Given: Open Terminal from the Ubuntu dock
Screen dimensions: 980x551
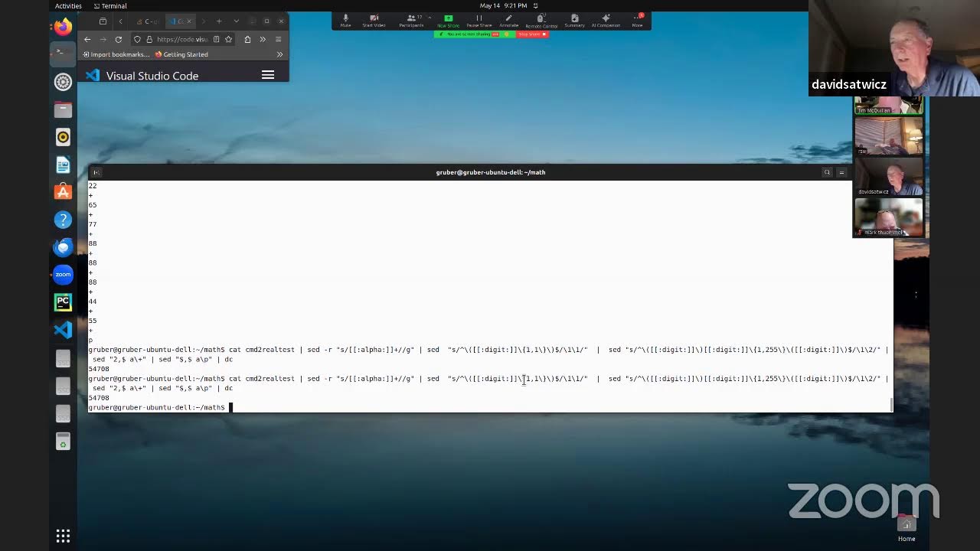Looking at the screenshot, I should [63, 54].
